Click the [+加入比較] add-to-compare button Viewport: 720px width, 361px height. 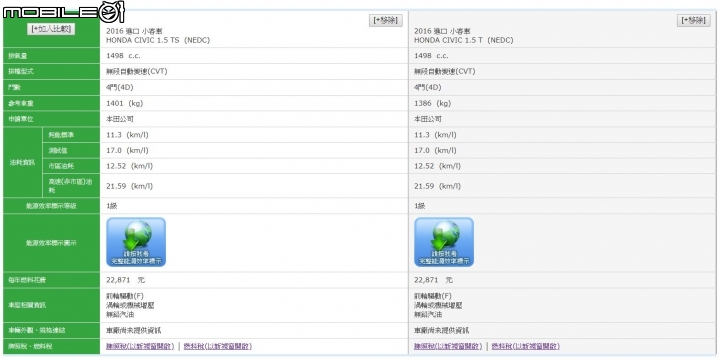(x=51, y=29)
